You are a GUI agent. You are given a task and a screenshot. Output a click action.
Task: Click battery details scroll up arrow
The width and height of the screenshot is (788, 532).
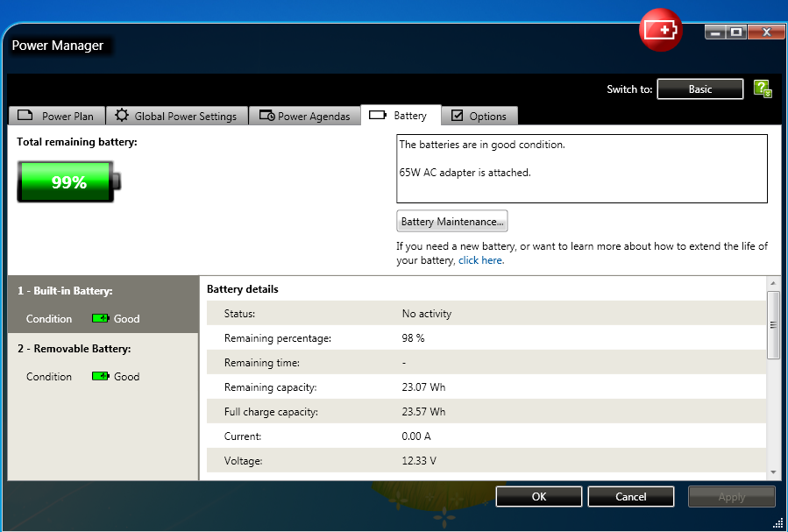click(x=773, y=283)
